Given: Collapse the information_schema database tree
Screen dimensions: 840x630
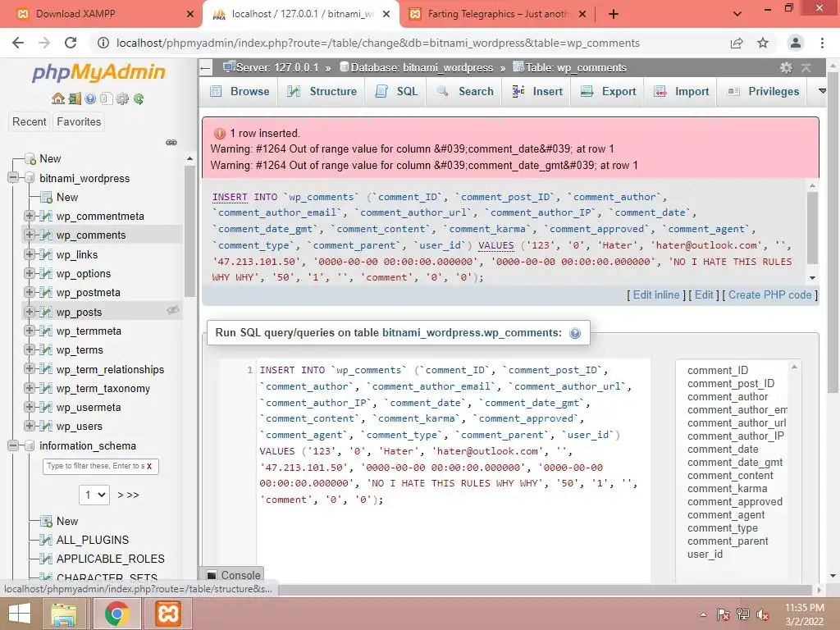Looking at the screenshot, I should point(13,445).
